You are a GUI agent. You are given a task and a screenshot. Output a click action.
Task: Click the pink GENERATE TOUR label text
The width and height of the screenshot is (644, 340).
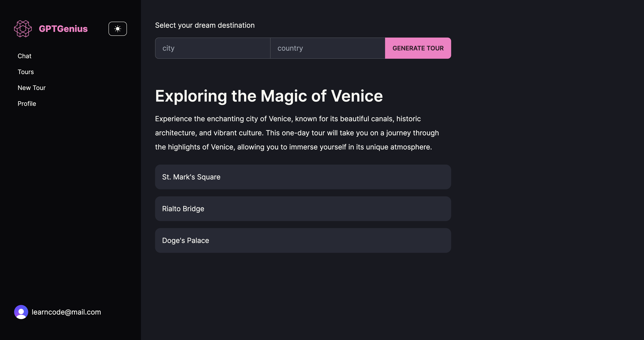coord(418,48)
